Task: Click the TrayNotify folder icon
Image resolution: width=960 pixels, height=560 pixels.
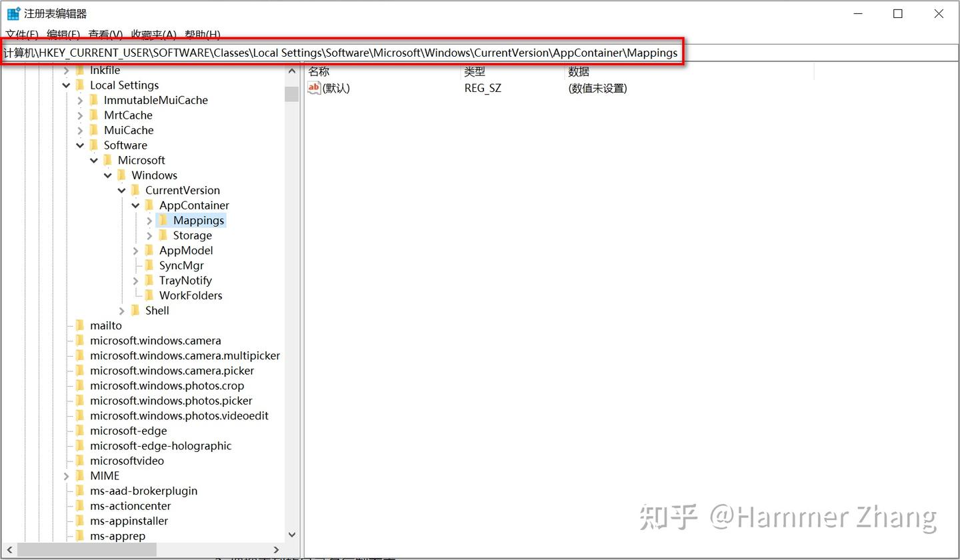Action: (149, 280)
